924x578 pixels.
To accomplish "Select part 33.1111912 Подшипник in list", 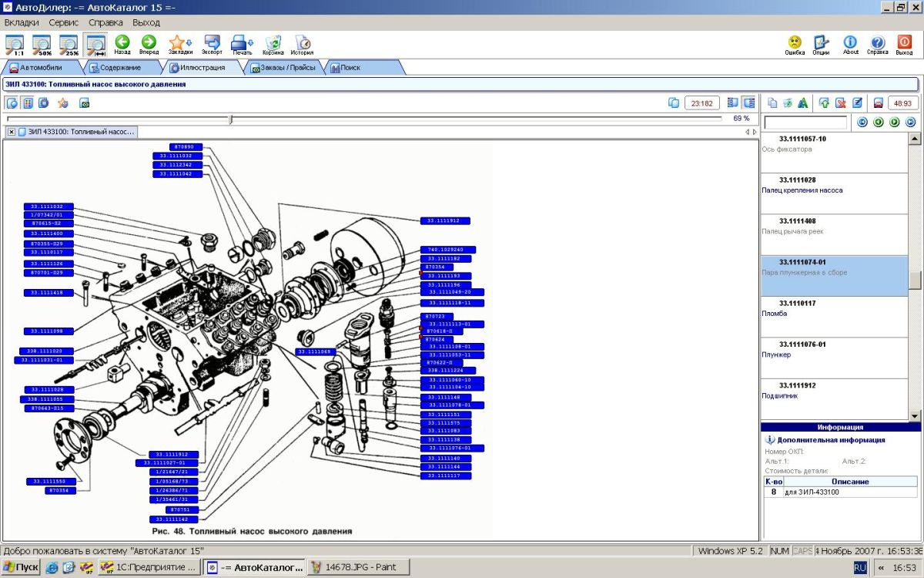I will point(835,399).
